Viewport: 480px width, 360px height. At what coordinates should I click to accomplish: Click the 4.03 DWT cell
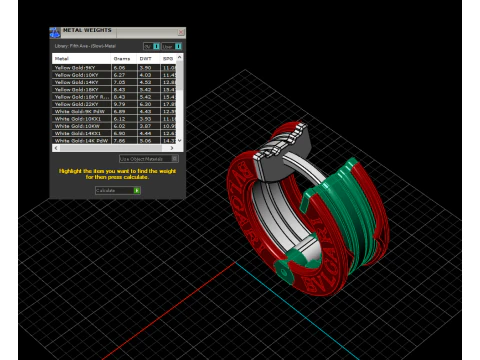[149, 75]
